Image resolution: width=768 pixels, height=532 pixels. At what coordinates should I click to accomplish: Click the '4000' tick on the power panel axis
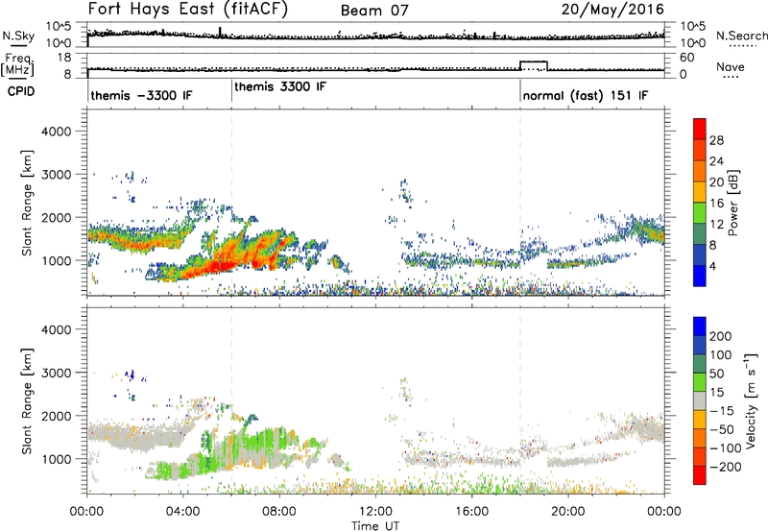coord(57,132)
